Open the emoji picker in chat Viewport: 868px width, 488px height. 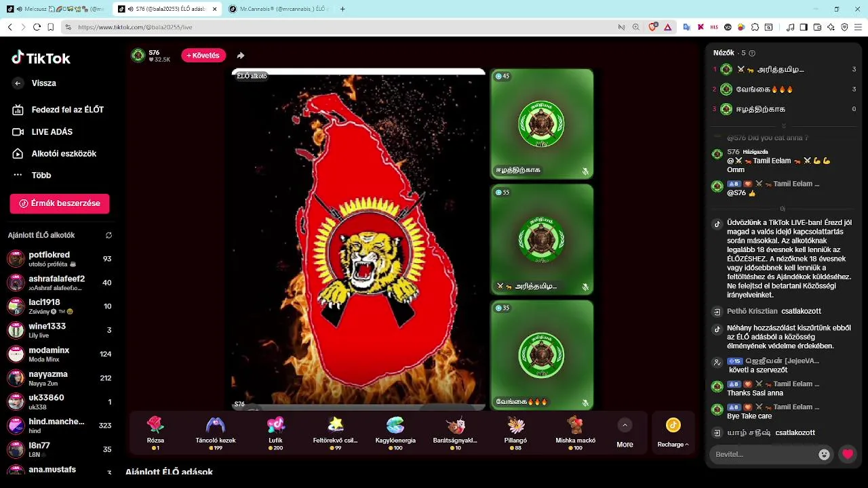825,455
